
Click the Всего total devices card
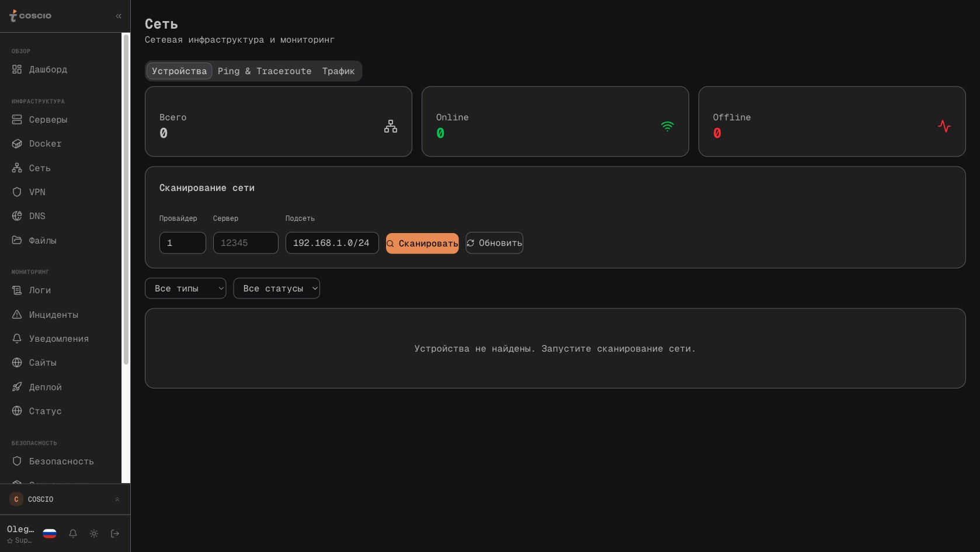pos(279,121)
